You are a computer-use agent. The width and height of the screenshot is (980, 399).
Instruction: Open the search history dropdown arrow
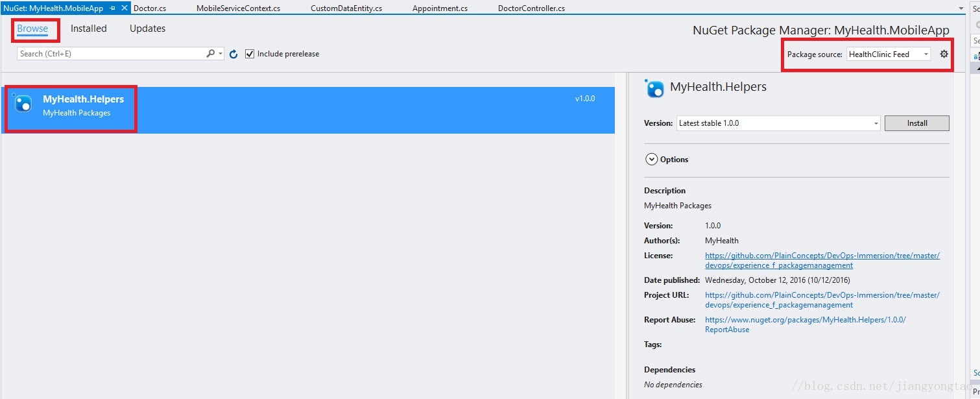click(221, 54)
